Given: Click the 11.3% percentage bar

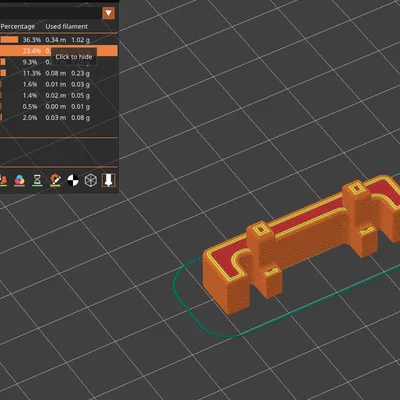Looking at the screenshot, I should tap(3, 73).
